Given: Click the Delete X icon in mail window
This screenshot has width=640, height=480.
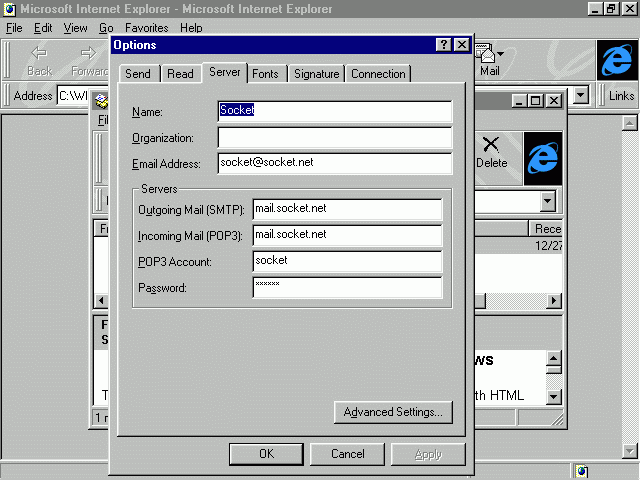Looking at the screenshot, I should point(491,144).
